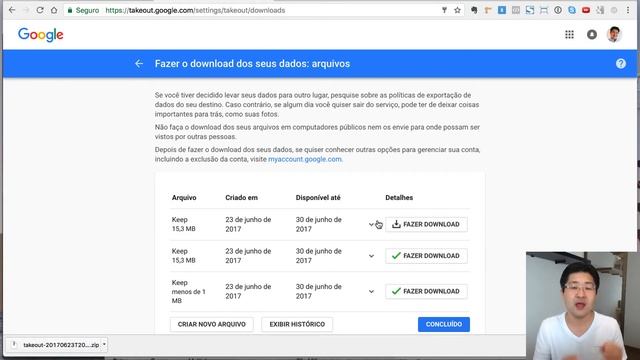Viewport: 640px width, 360px height.
Task: Reload the Takeout page
Action: (40, 10)
